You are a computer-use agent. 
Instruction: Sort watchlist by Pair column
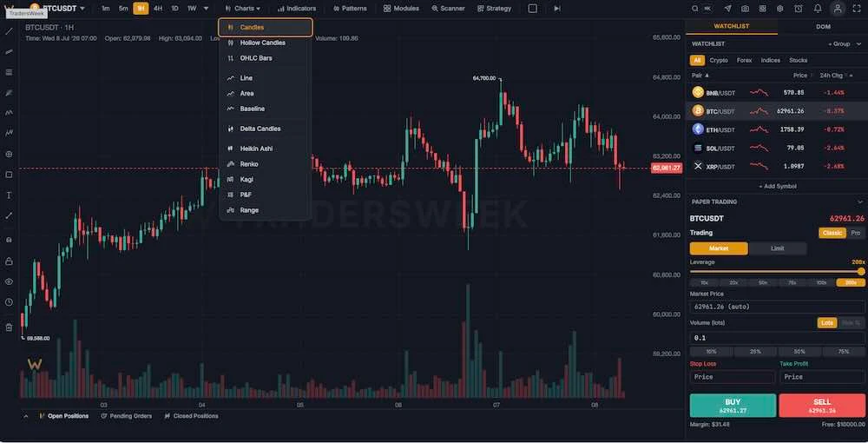click(700, 76)
